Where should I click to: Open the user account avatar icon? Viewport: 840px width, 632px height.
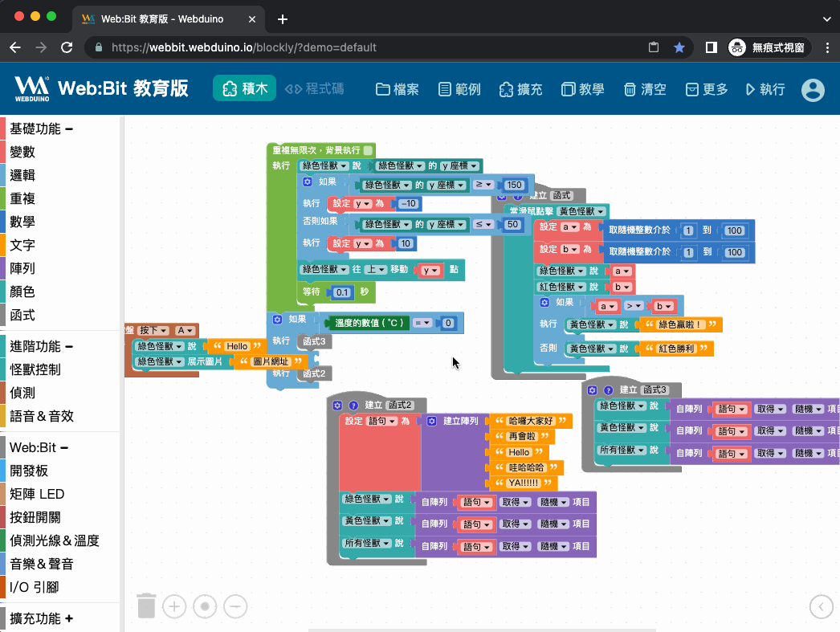click(x=813, y=89)
